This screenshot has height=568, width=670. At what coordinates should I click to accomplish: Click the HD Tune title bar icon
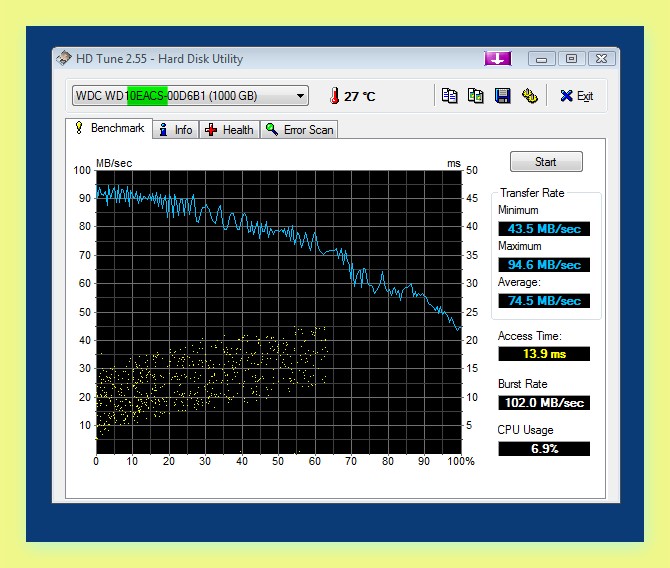64,59
